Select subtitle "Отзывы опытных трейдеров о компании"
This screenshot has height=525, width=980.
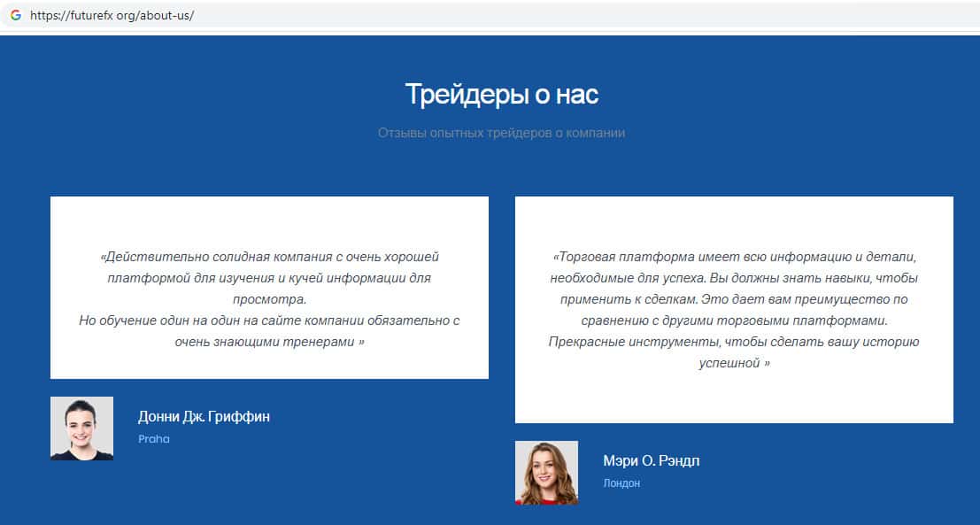501,133
